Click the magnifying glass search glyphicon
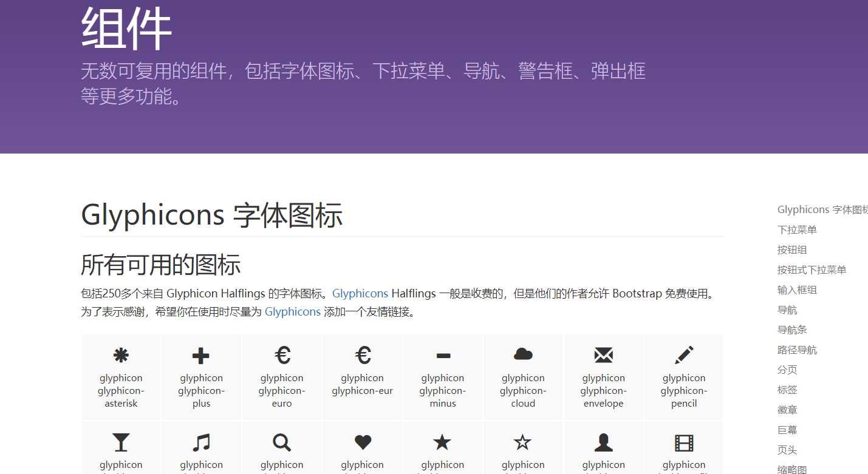 [282, 442]
